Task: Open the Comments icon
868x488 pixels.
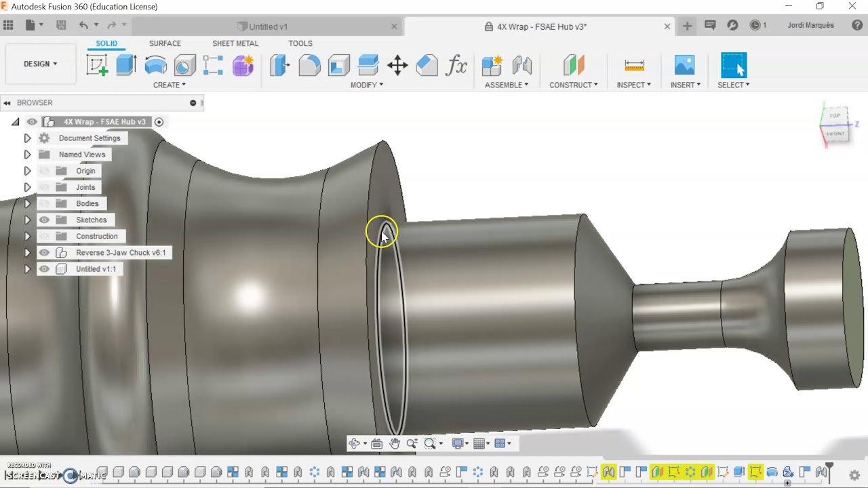Action: [x=710, y=25]
